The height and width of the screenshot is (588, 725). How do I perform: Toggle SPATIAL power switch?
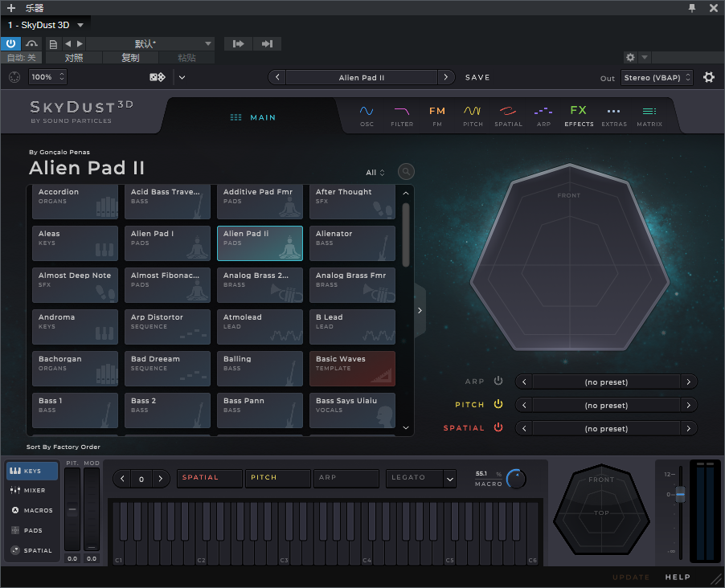click(x=498, y=427)
